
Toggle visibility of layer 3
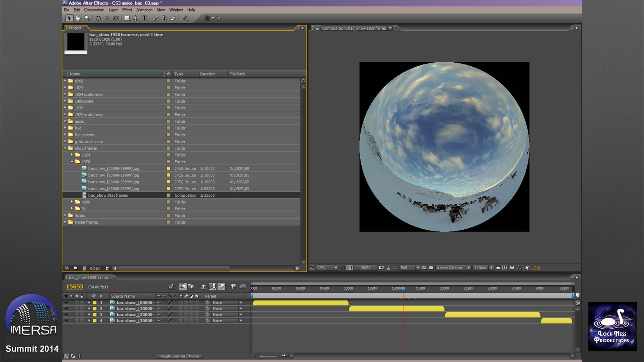[x=66, y=314]
